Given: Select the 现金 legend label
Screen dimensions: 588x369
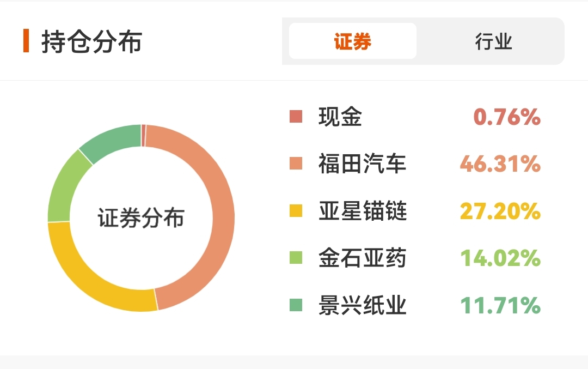Looking at the screenshot, I should [340, 117].
